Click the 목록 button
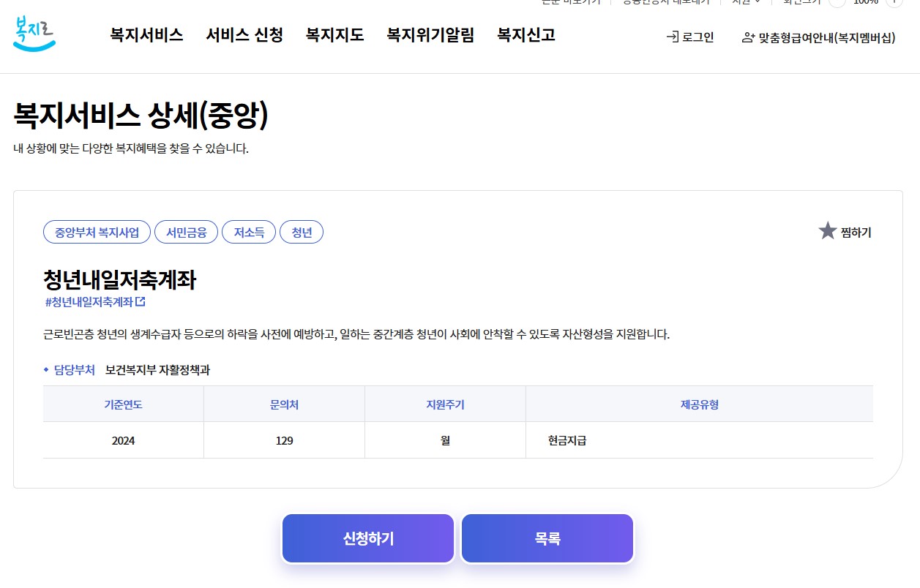The image size is (920, 588). tap(546, 538)
